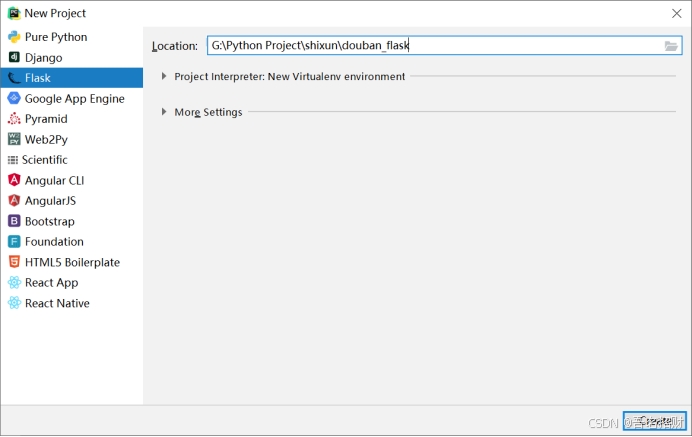Choose the React Native atom icon
This screenshot has height=437, width=692.
click(x=14, y=303)
